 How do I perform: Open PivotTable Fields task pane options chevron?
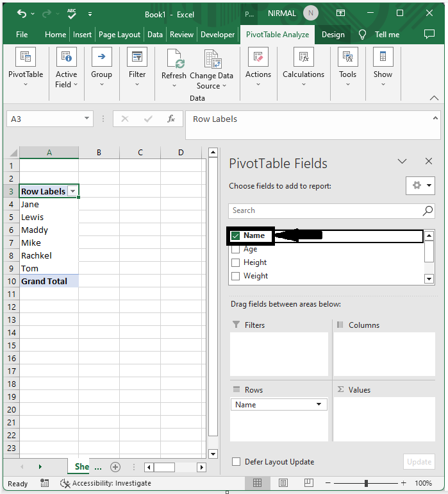(x=402, y=161)
